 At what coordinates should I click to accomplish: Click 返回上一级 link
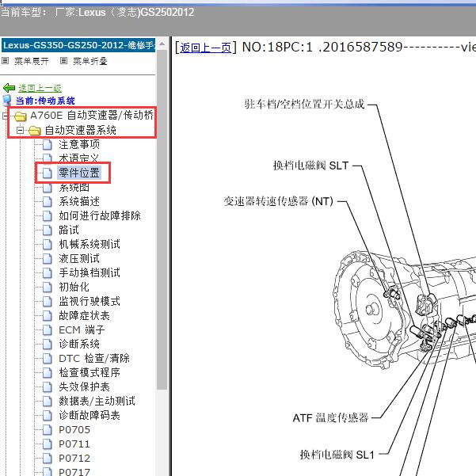[x=40, y=88]
